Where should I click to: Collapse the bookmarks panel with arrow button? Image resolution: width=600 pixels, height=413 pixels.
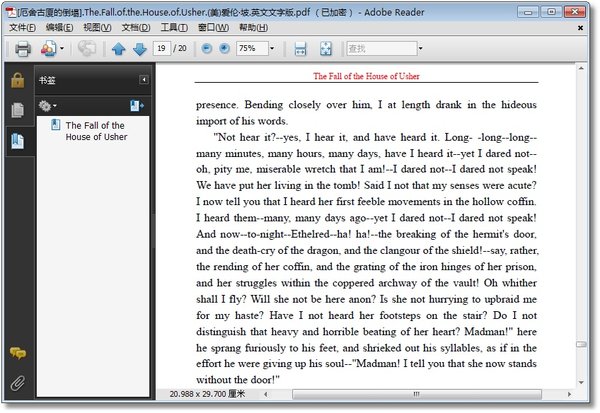point(143,80)
